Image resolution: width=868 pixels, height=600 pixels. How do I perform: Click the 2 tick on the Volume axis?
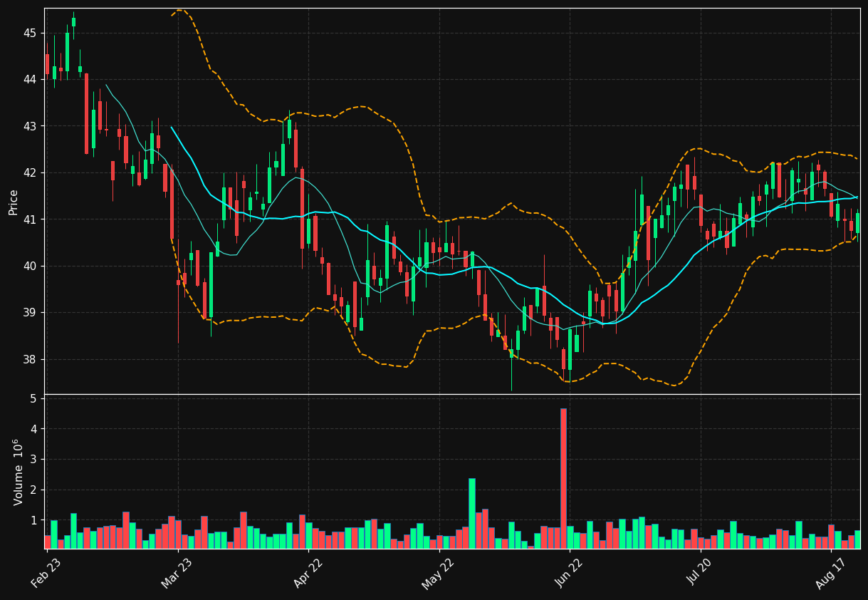point(33,490)
